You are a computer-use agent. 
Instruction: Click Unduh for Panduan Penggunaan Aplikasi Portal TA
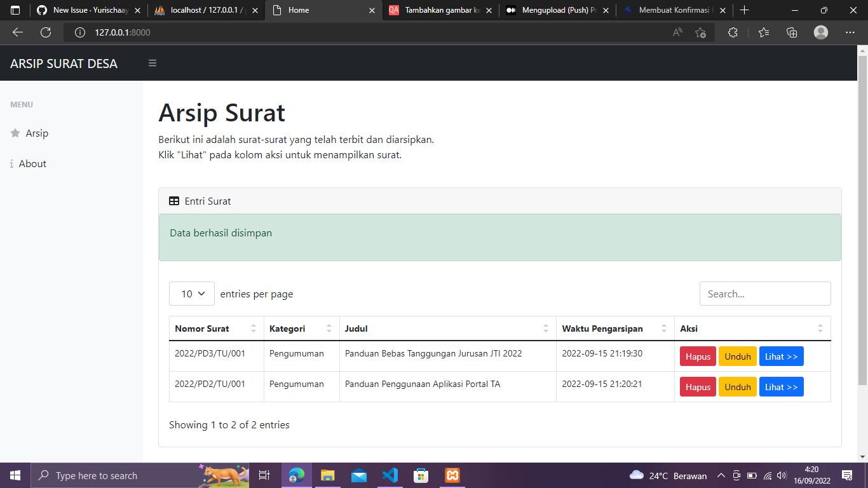[x=737, y=386]
